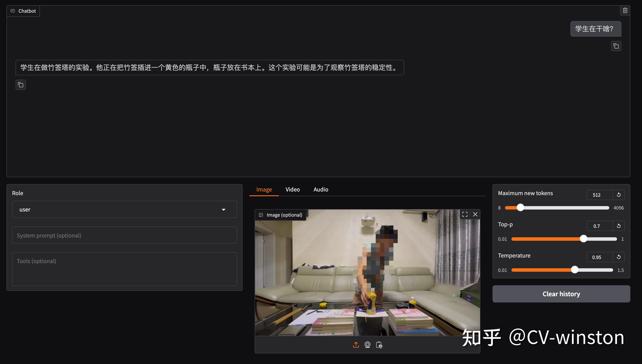Copy the chatbot's response text
The width and height of the screenshot is (642, 364).
(20, 85)
